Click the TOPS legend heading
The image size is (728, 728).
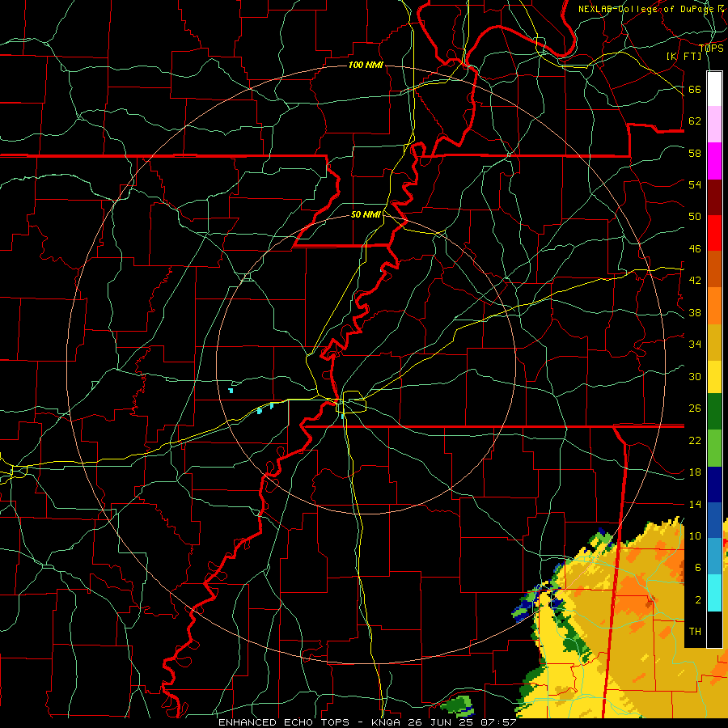(711, 48)
